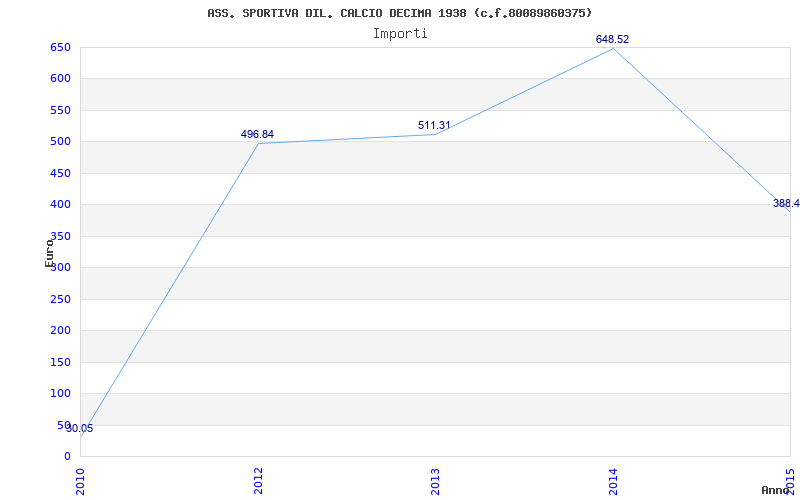Select the 496.84 data label
Screen dimensions: 800x500
(x=257, y=135)
